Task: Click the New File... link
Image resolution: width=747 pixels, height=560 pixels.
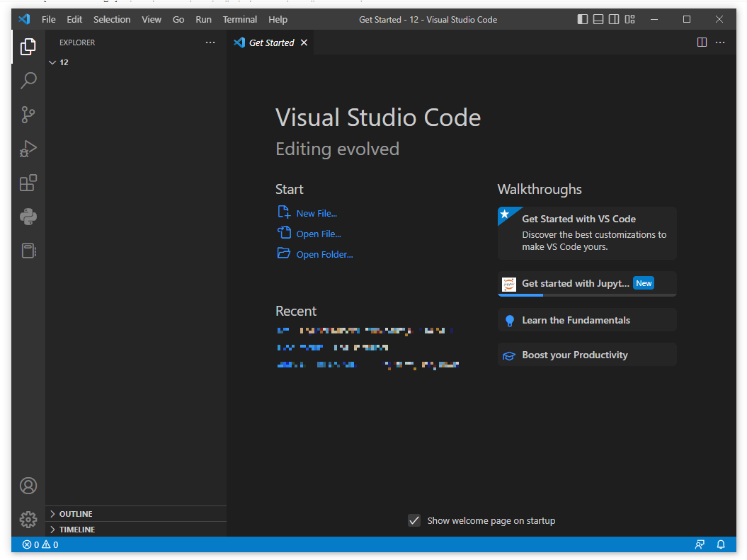Action: pos(317,213)
